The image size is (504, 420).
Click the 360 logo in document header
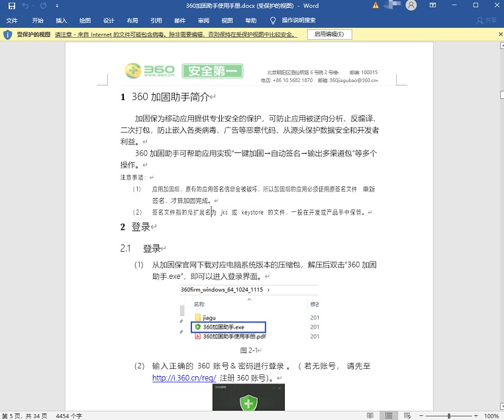(x=150, y=70)
